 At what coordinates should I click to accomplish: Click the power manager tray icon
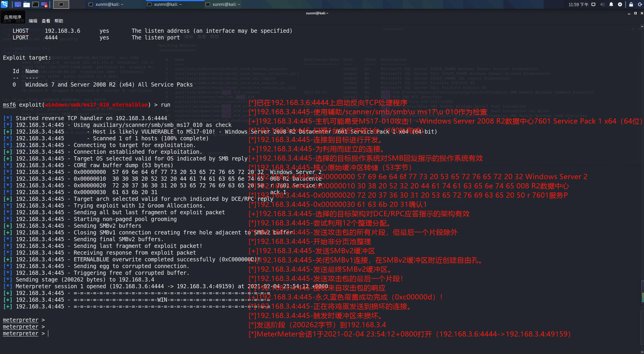coord(620,4)
